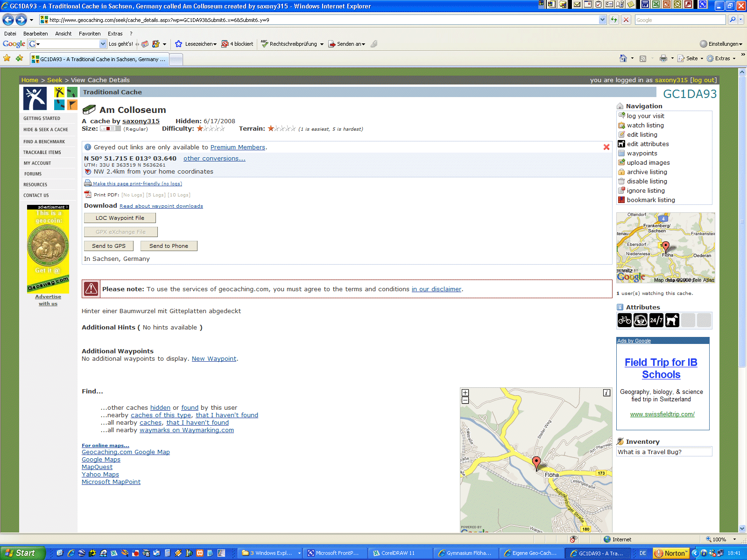The width and height of the screenshot is (747, 560).
Task: Open the Ansicht menu
Action: (x=63, y=34)
